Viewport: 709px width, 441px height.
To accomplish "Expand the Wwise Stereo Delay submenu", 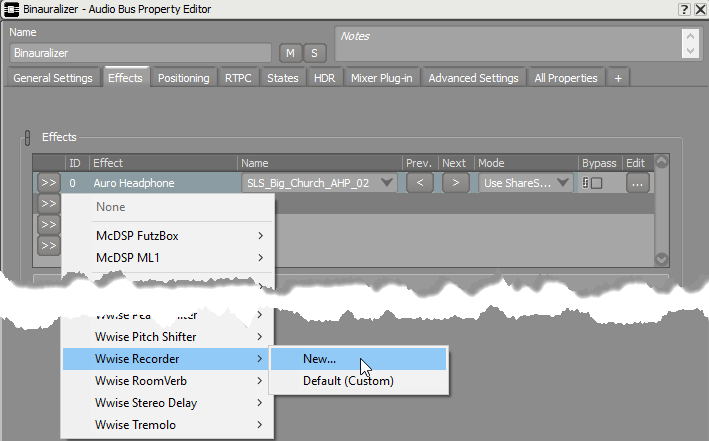I will pos(168,403).
